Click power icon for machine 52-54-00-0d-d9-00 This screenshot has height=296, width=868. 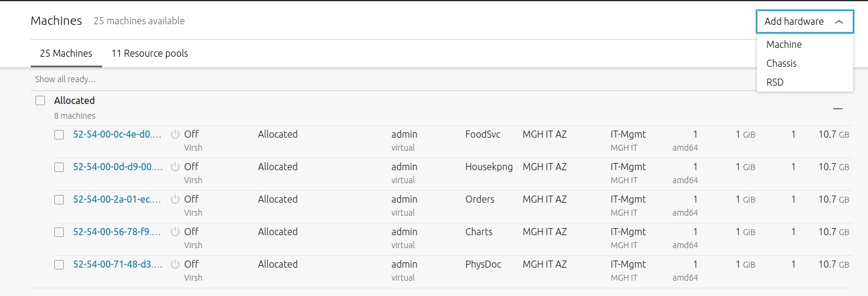point(175,167)
